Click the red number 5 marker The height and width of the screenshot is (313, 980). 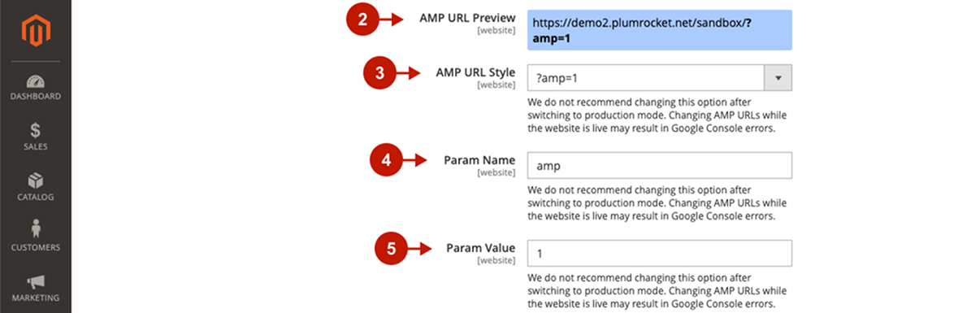click(391, 249)
